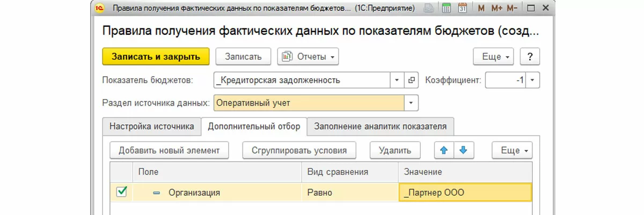Open the calendar icon in title bar
644x215 pixels.
tap(463, 9)
